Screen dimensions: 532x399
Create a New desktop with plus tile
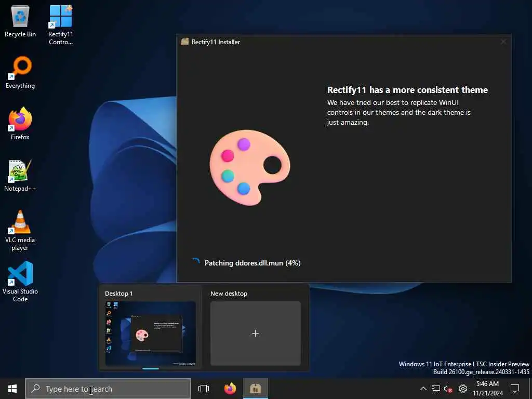coord(256,334)
